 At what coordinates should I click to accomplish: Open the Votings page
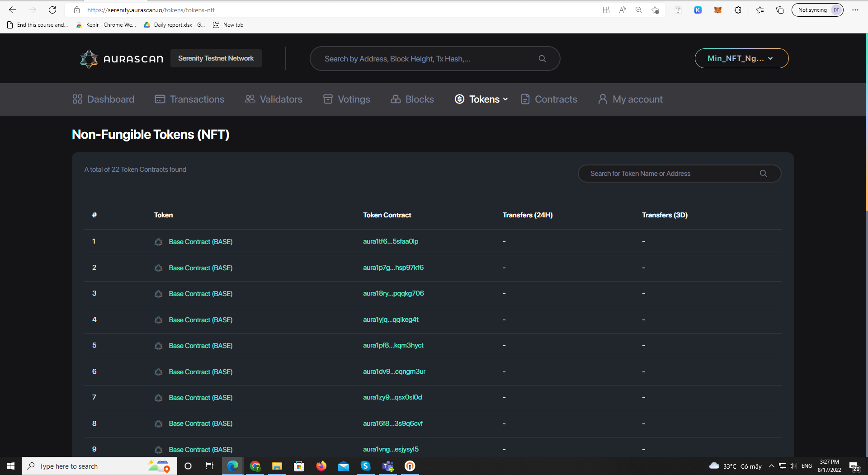click(x=347, y=99)
